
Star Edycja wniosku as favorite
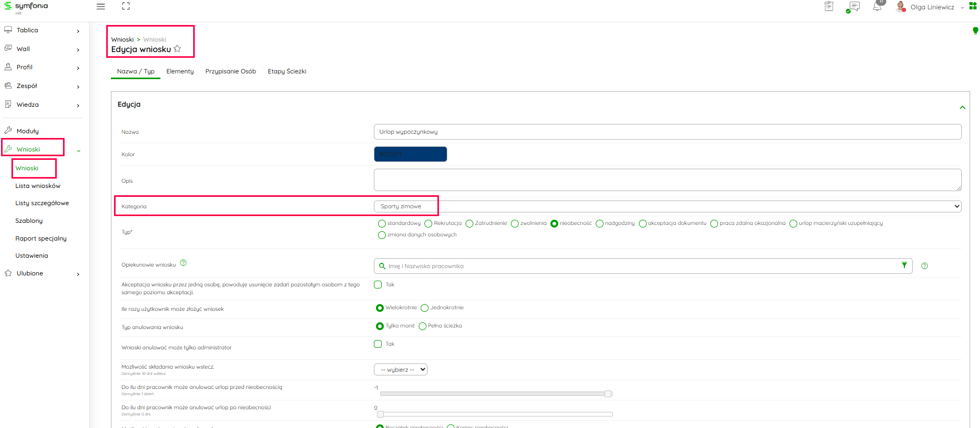click(178, 49)
